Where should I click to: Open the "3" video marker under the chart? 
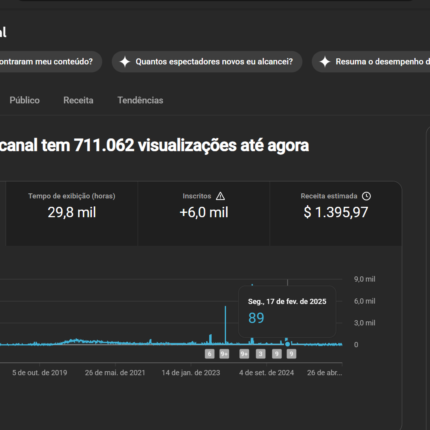261,354
